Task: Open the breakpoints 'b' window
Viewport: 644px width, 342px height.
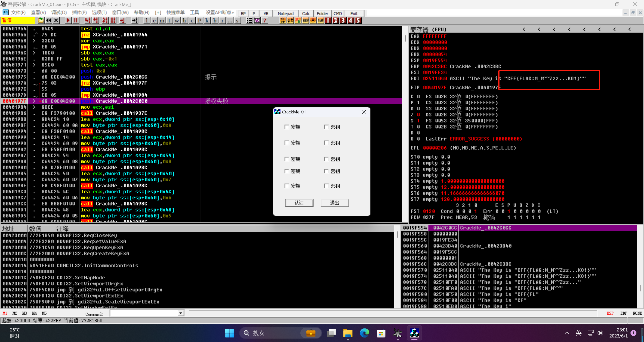Action: click(x=215, y=21)
